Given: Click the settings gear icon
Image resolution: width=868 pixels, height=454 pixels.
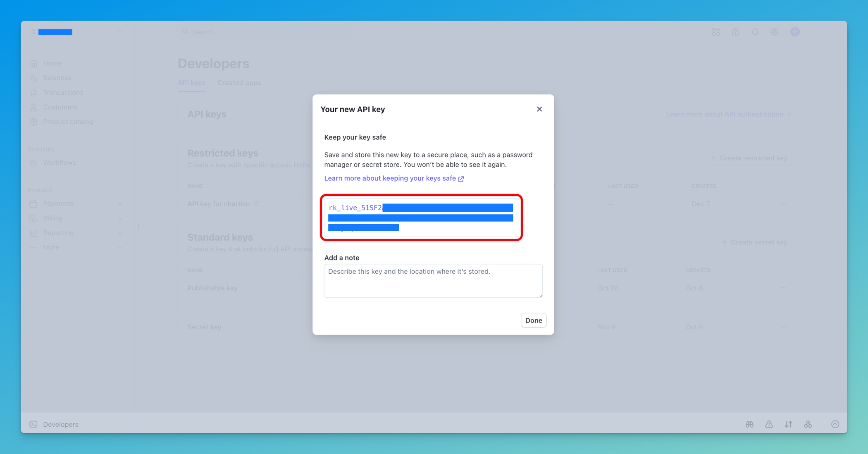Looking at the screenshot, I should pos(775,31).
